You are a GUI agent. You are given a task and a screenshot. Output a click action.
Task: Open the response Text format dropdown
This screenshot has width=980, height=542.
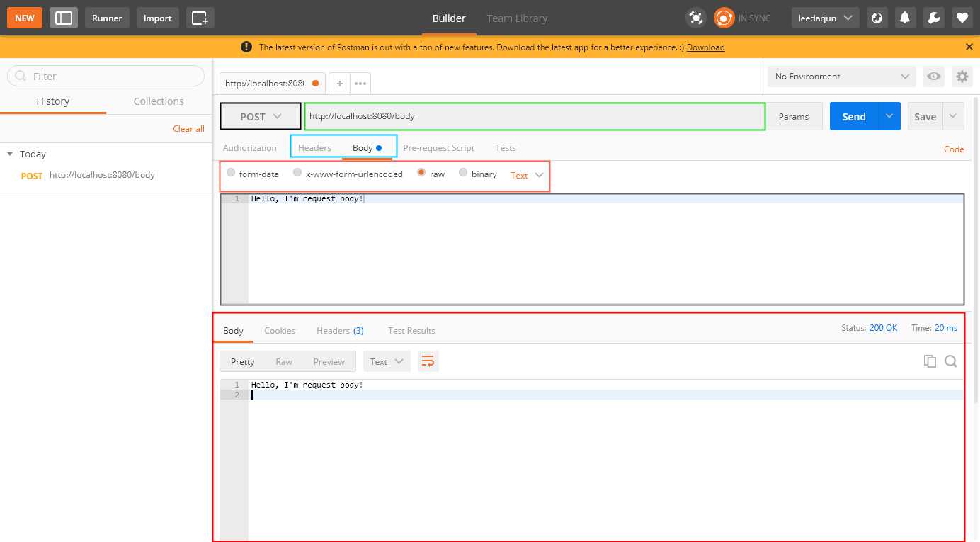pyautogui.click(x=387, y=361)
